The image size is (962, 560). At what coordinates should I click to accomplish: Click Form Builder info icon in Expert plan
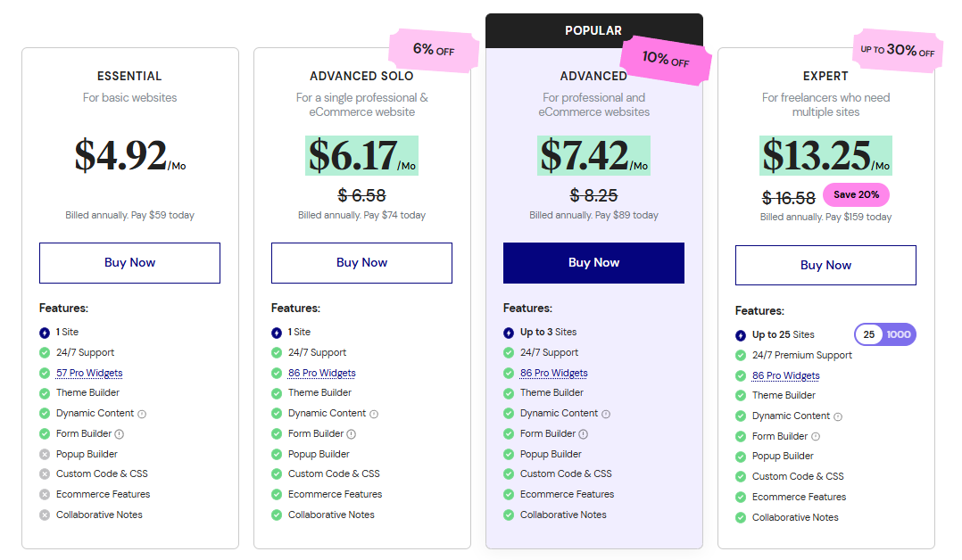[816, 437]
